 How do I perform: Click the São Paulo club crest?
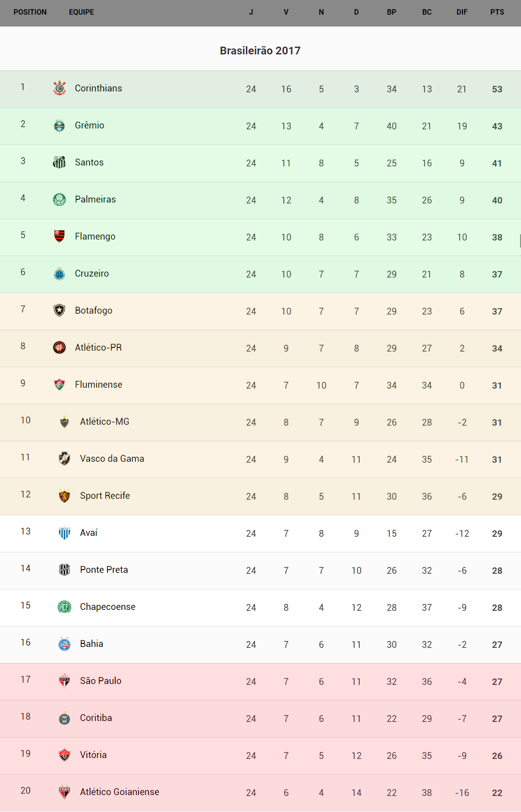[64, 681]
